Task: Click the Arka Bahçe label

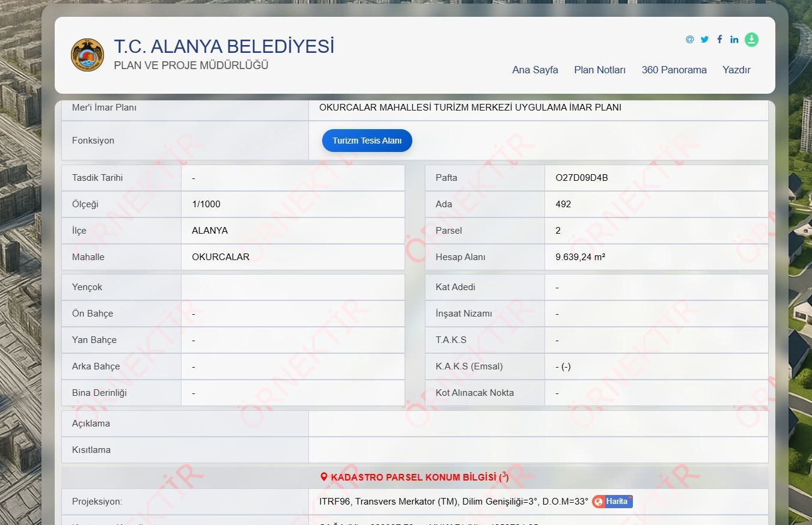Action: 96,366
